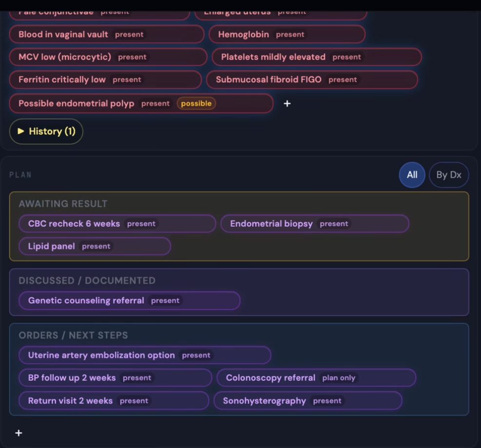Screen dimensions: 481x448
Task: Select Uterine artery embolization option item
Action: 145,355
